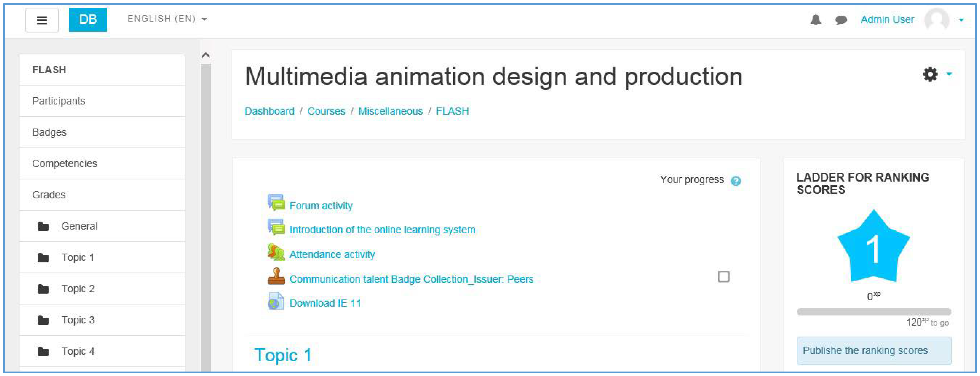Screen dimensions: 980x376
Task: Click the Your progress help icon
Action: 736,181
